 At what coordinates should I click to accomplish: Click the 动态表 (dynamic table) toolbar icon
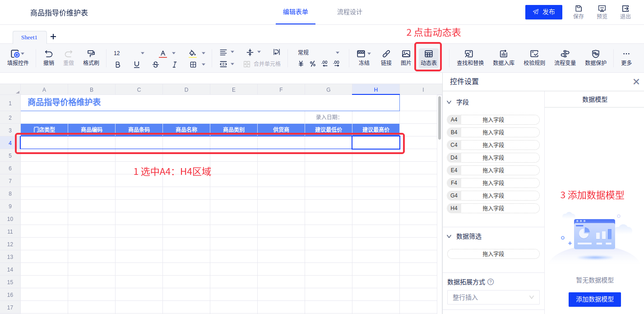[428, 58]
